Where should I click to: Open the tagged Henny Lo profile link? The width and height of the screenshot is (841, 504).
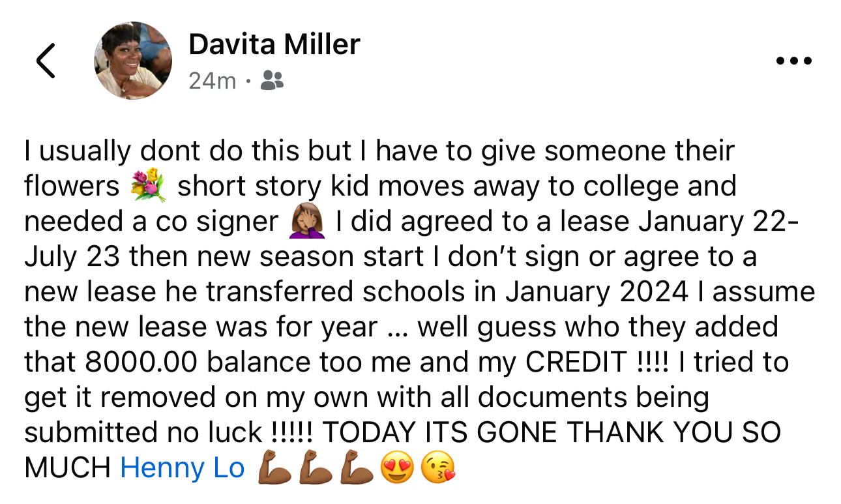[x=183, y=468]
